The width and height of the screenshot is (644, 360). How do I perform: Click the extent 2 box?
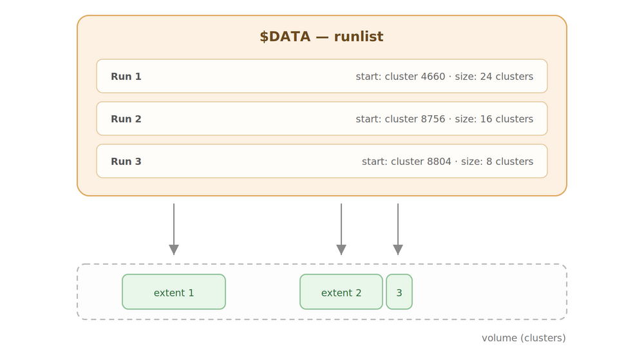point(341,292)
